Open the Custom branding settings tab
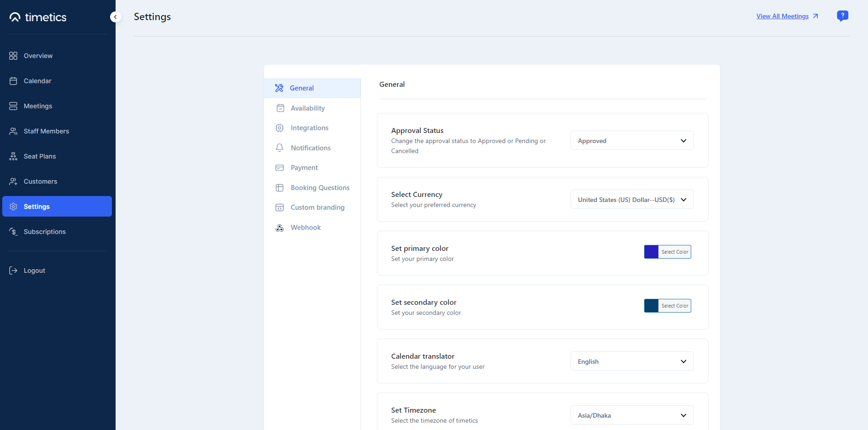Image resolution: width=868 pixels, height=430 pixels. click(x=318, y=207)
